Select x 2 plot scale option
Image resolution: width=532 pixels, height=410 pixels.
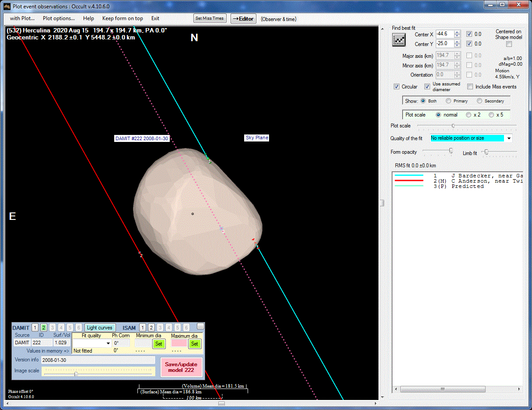469,115
